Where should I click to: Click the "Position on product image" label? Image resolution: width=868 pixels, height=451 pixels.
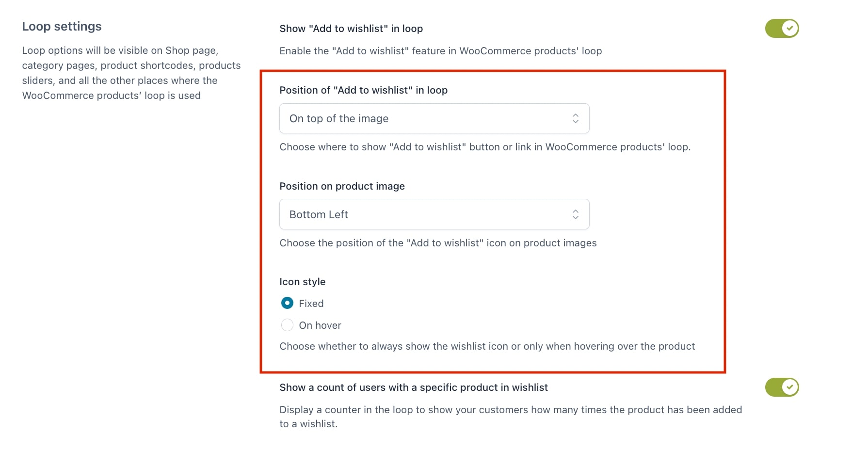[x=342, y=186]
